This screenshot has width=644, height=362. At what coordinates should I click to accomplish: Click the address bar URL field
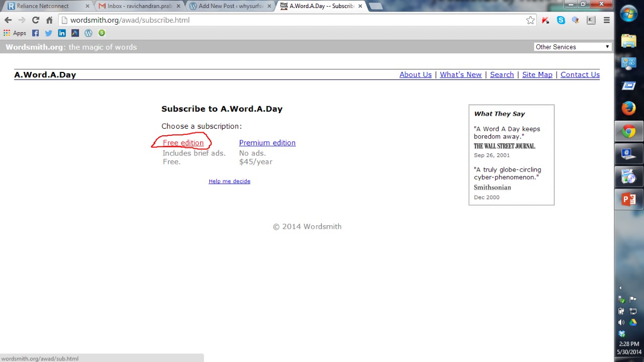pyautogui.click(x=292, y=20)
